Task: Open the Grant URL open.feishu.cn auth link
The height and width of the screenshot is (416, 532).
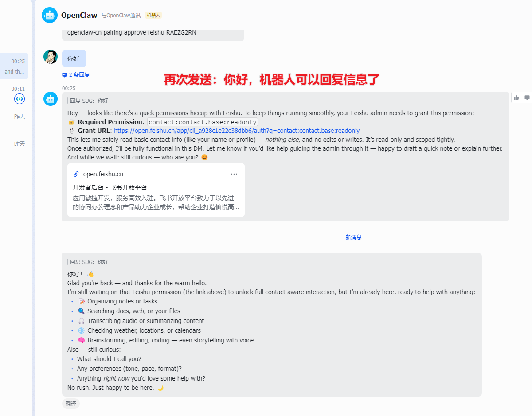Action: click(237, 131)
